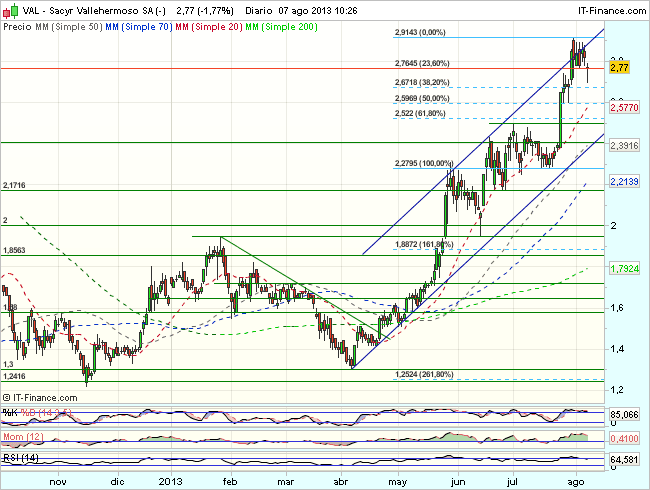Screen dimensions: 650x490
Task: Click the green 1,7924 moving average tag
Action: click(623, 269)
